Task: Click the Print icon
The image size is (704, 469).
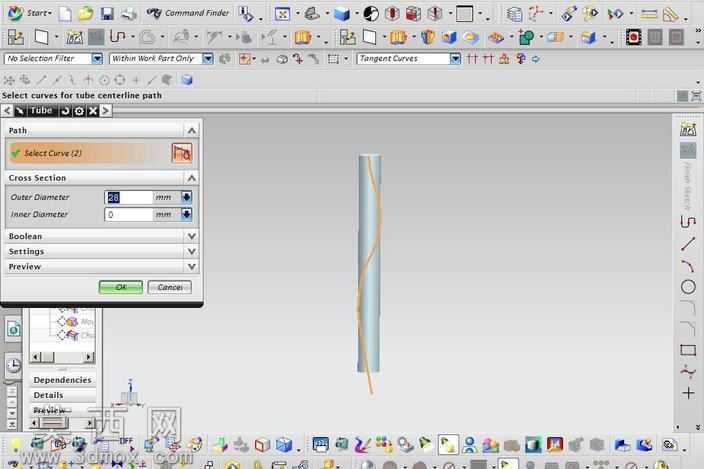Action: coord(129,14)
